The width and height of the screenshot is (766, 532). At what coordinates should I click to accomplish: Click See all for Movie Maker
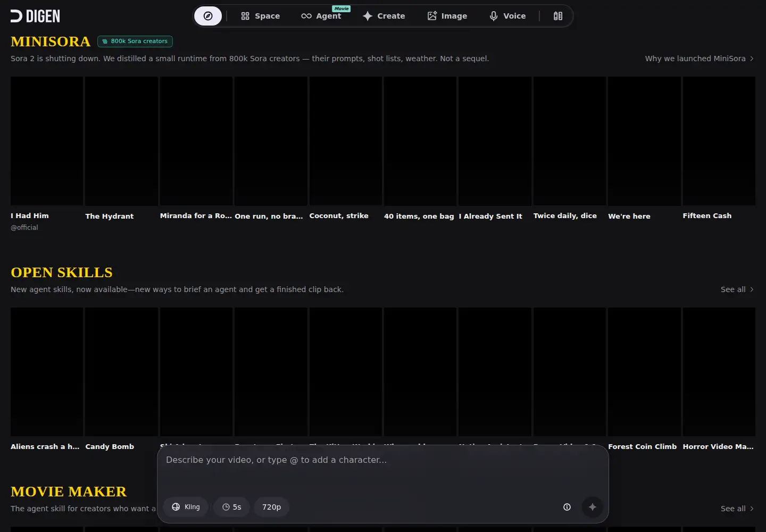pyautogui.click(x=737, y=509)
